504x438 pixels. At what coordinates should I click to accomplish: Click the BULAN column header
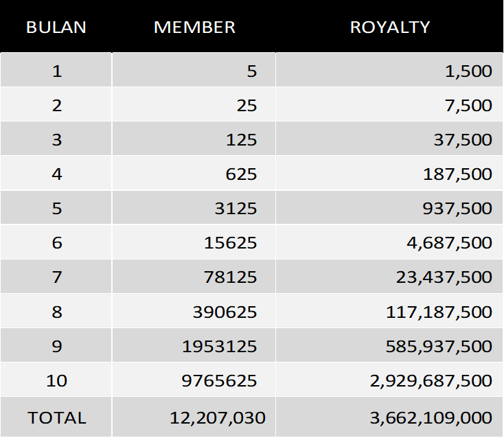point(56,27)
